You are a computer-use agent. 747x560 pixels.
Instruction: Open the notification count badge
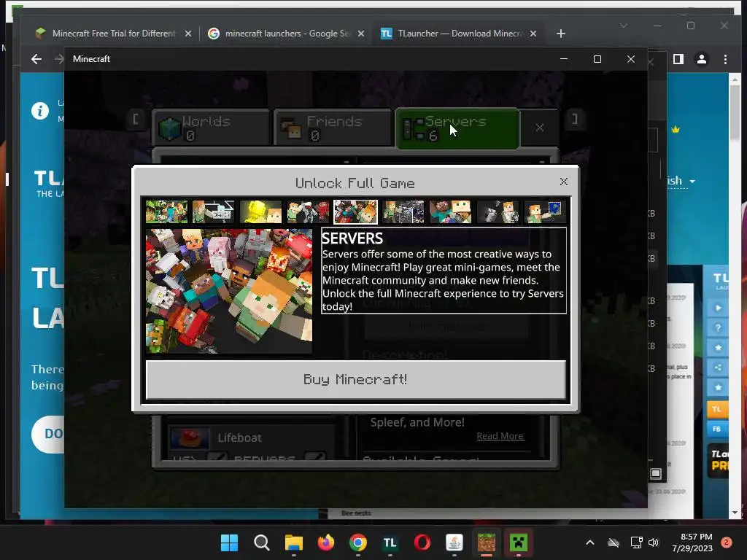click(727, 542)
